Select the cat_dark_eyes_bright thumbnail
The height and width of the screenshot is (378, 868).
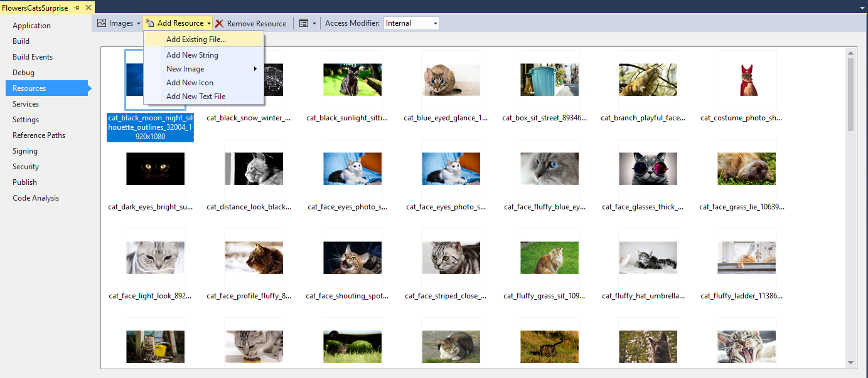[155, 169]
